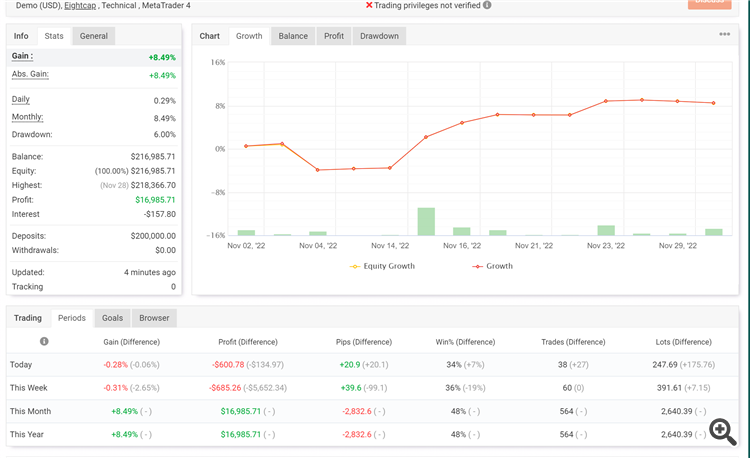Click the Nov 23 growth data point
750x458 pixels.
pos(606,101)
